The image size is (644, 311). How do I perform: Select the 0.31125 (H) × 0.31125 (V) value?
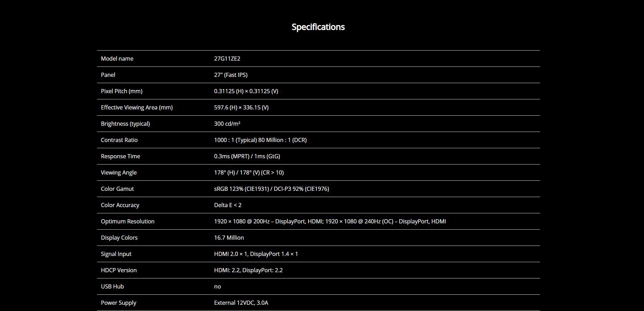(x=246, y=91)
